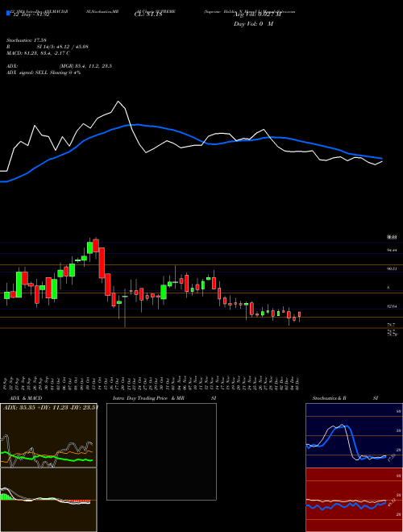This screenshot has height=532, width=403.
Task: Click the 'Intra Day Trading Price & MR' title
Action: coord(149,398)
